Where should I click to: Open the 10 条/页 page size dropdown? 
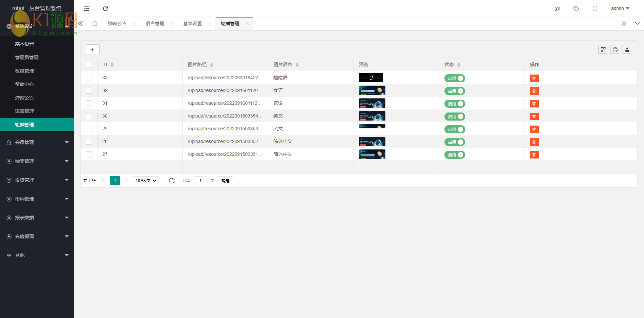[146, 181]
